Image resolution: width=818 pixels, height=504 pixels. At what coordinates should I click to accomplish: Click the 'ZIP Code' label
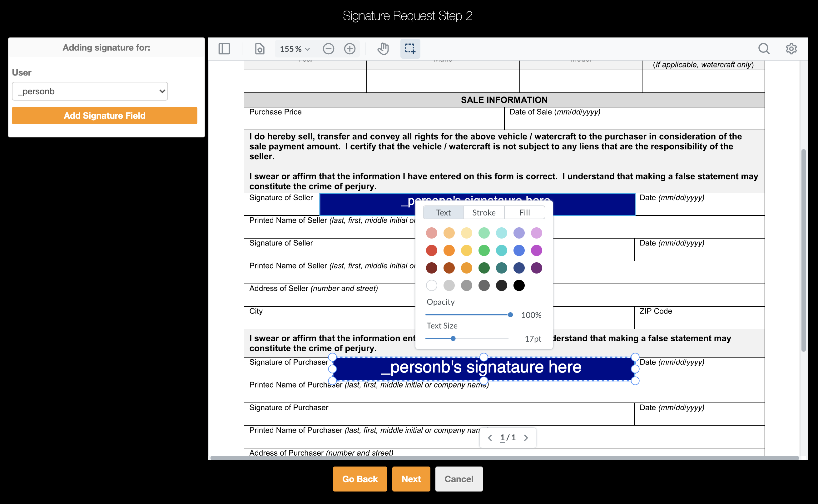click(656, 311)
